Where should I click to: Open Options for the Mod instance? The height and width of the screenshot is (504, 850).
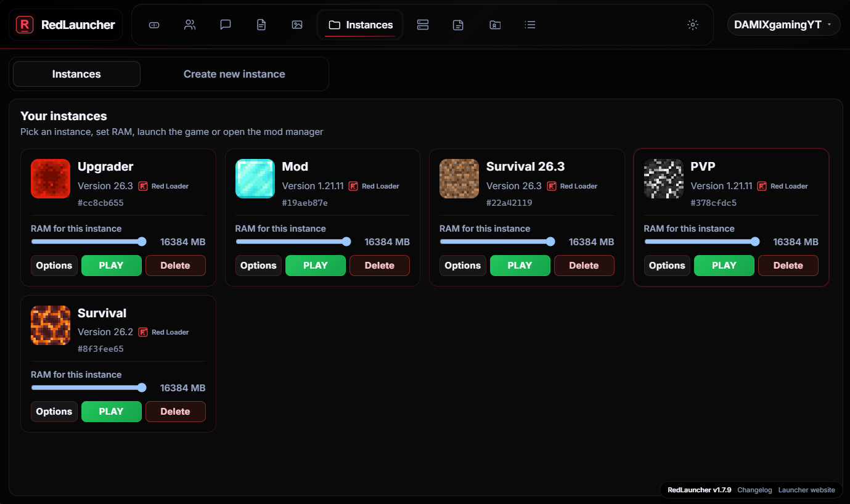(x=258, y=266)
